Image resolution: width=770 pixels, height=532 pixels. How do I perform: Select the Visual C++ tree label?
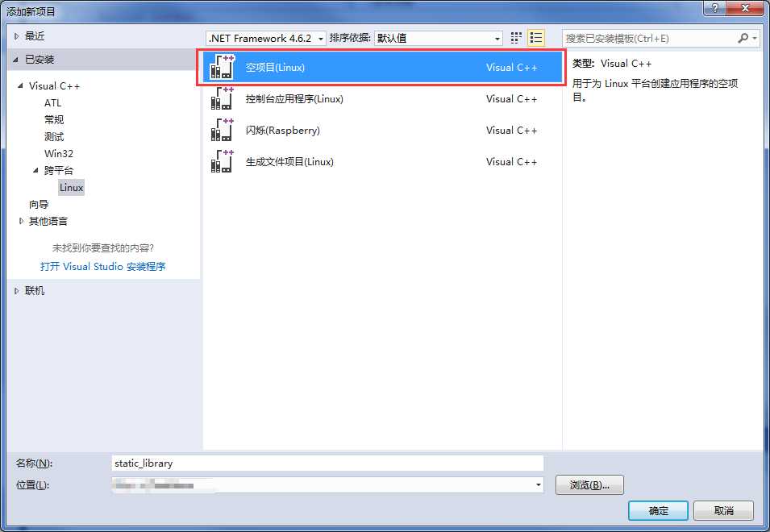click(x=54, y=86)
